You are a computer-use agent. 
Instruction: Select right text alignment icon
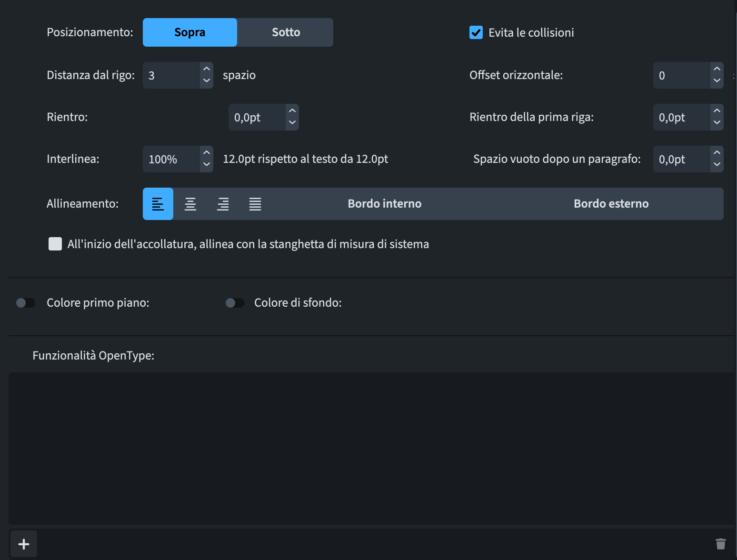coord(223,204)
